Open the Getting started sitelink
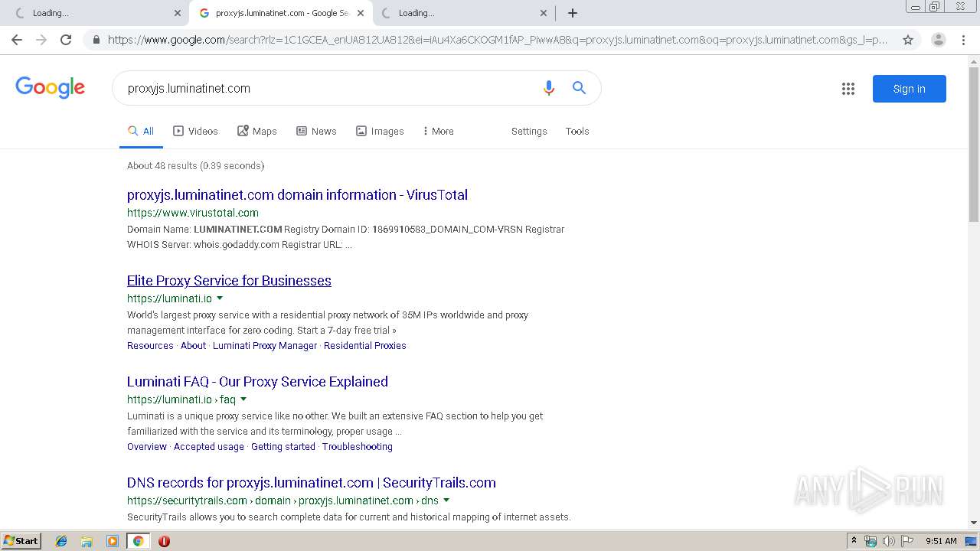 (x=283, y=446)
